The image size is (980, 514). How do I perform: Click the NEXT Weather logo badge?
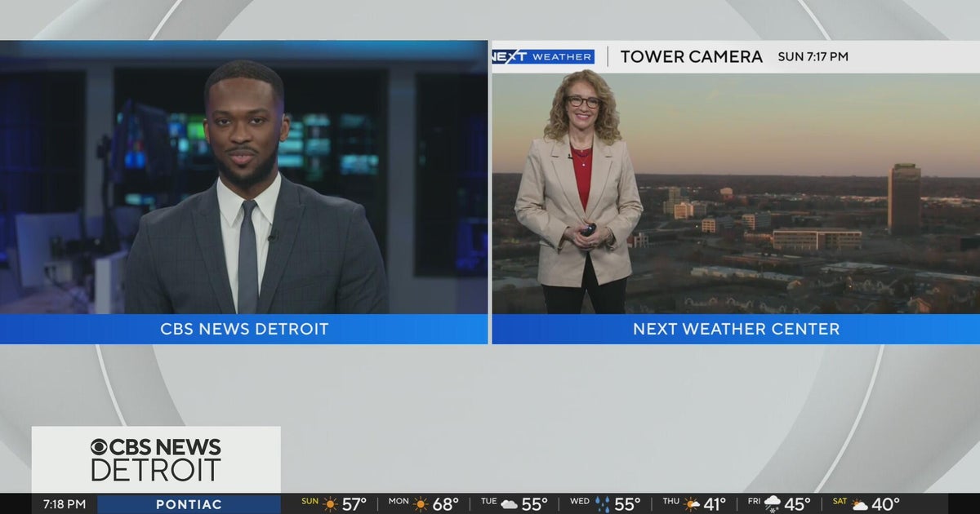click(543, 56)
